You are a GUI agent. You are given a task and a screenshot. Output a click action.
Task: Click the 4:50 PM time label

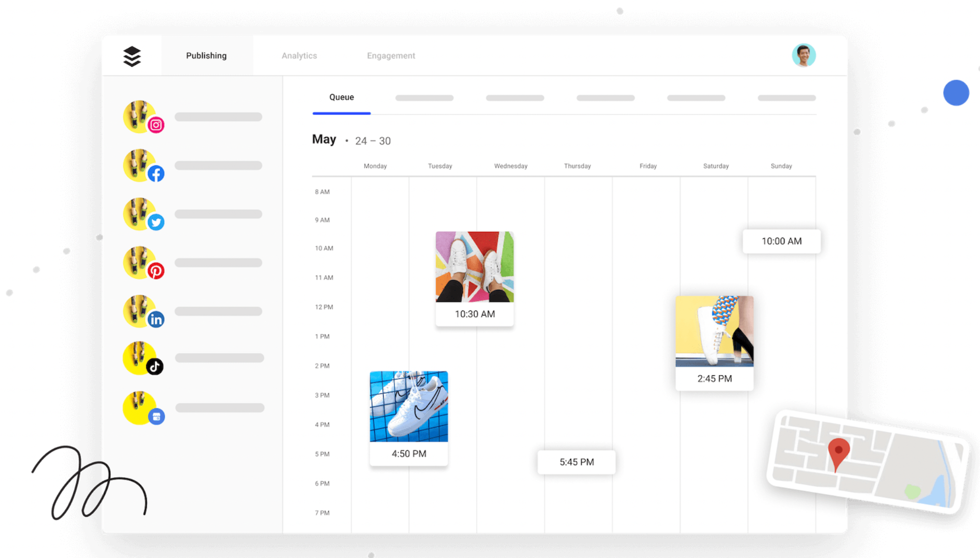(409, 454)
